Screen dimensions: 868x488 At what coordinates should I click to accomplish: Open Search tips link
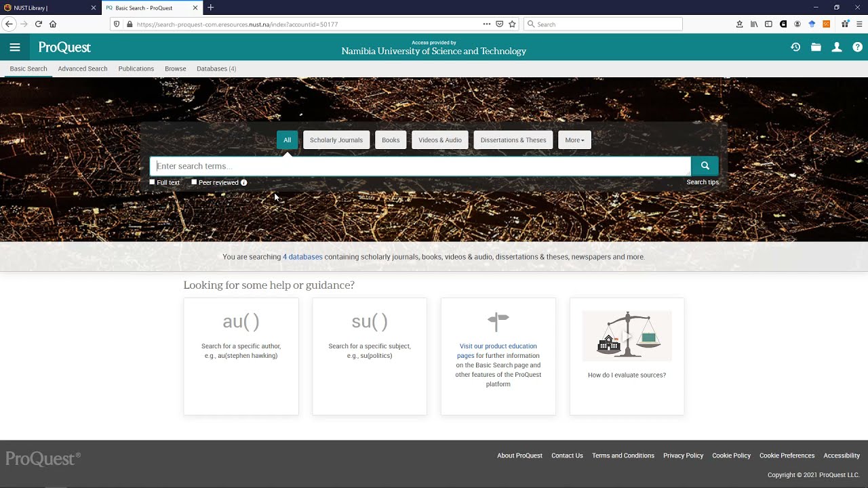coord(703,182)
